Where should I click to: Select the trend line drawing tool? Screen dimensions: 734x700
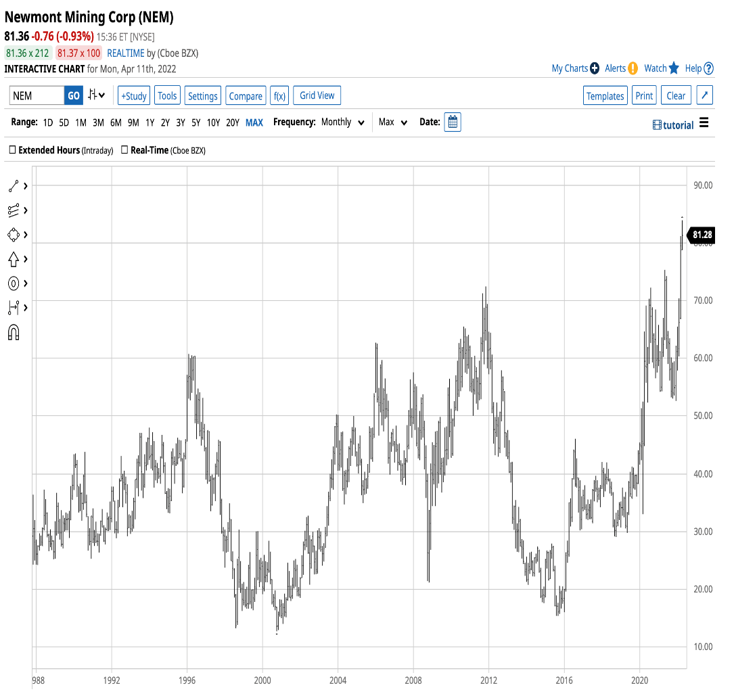click(x=14, y=186)
